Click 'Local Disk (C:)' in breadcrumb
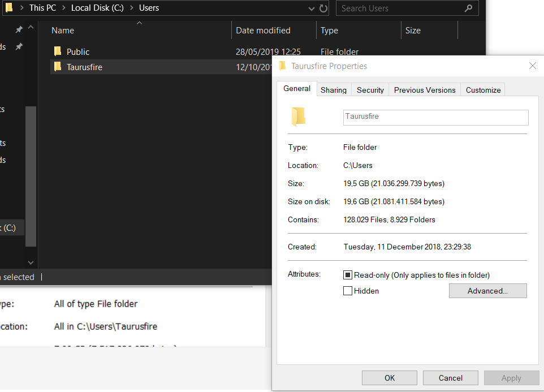 (97, 7)
